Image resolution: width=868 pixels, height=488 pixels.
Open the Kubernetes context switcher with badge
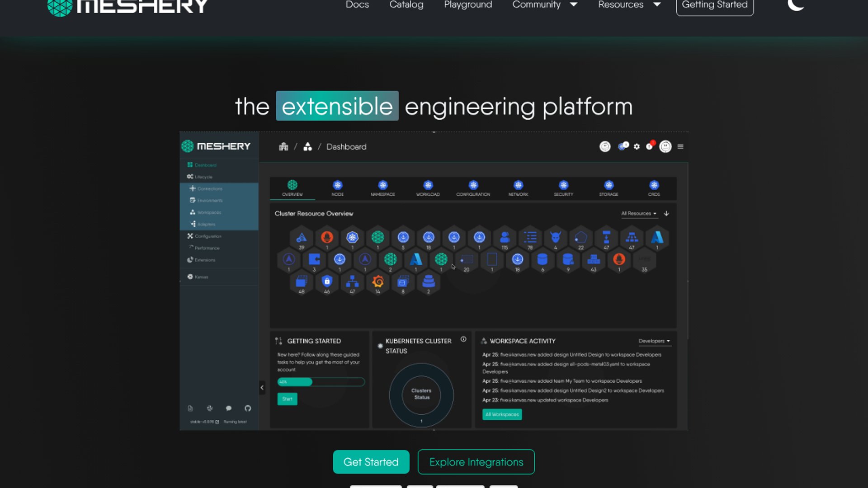point(623,146)
